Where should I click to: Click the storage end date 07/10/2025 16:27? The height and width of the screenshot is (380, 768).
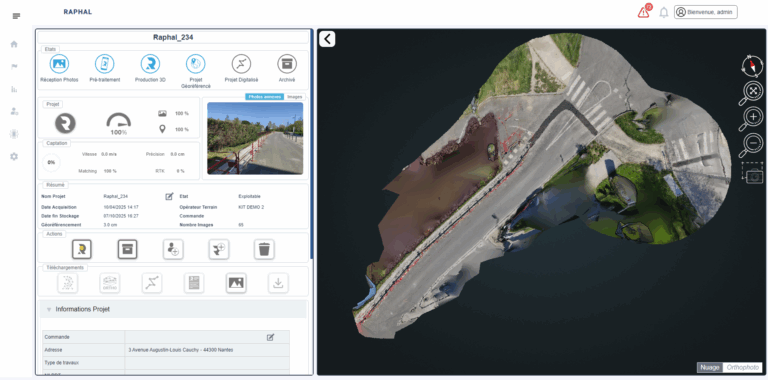pos(121,216)
